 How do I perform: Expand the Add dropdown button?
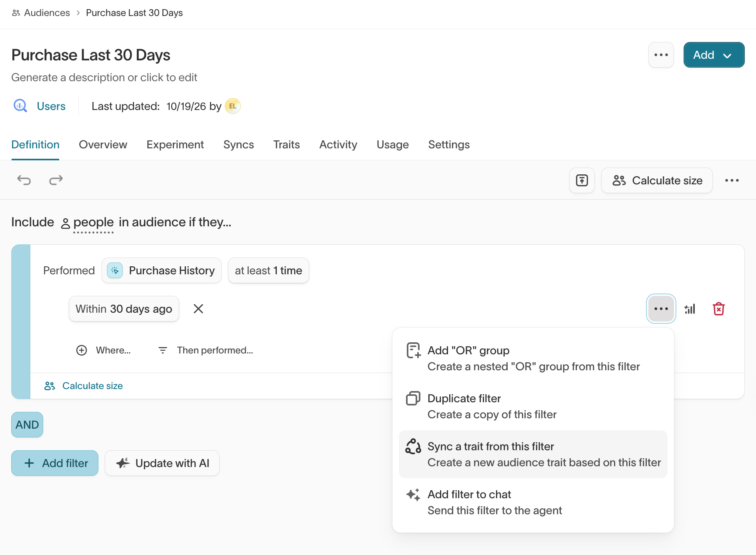click(x=714, y=55)
